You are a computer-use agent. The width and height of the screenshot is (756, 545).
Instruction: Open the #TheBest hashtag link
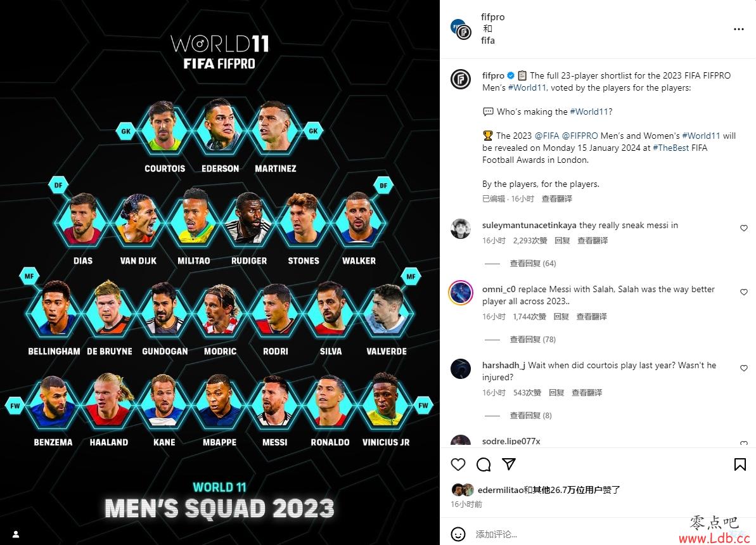point(670,148)
